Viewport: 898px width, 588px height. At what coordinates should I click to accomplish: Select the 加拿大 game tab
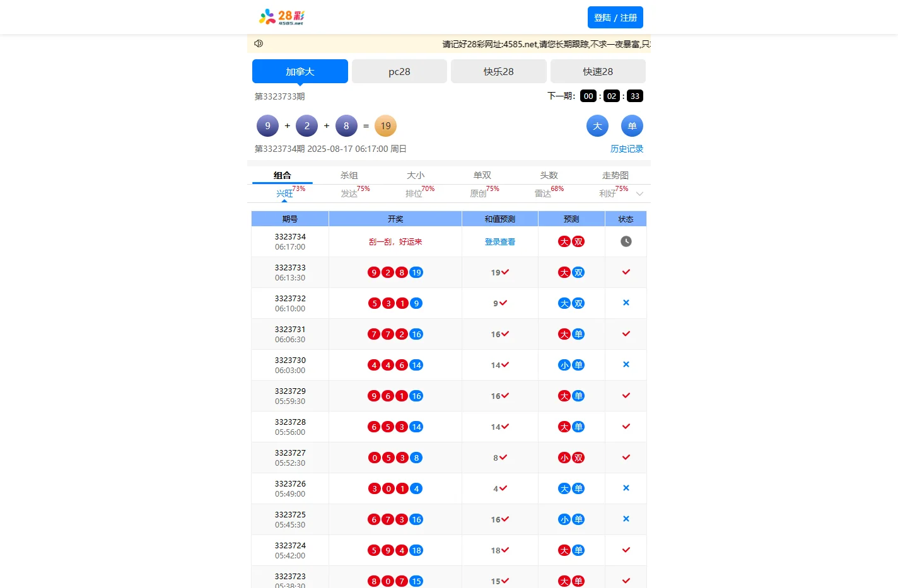300,71
